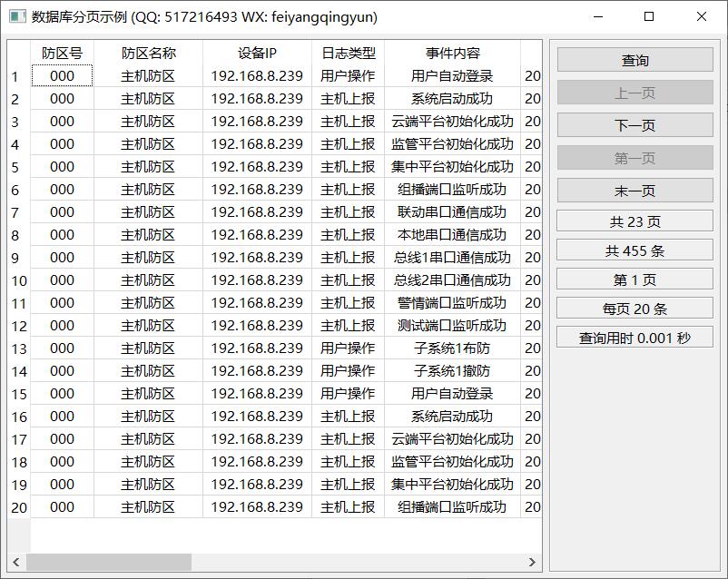Image resolution: width=728 pixels, height=579 pixels.
Task: Select the 防区号 column header
Action: pos(62,54)
